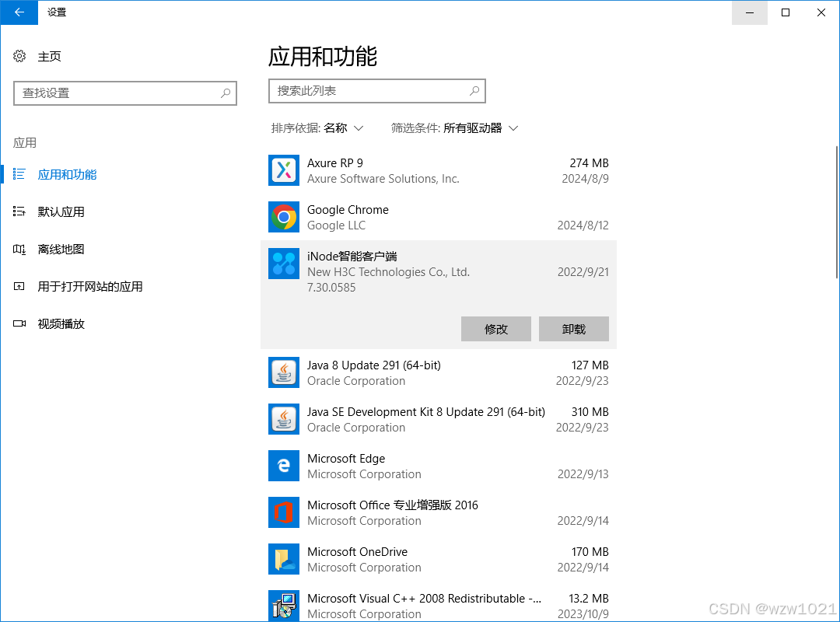Click the 274 MB size value
The width and height of the screenshot is (840, 622).
590,162
